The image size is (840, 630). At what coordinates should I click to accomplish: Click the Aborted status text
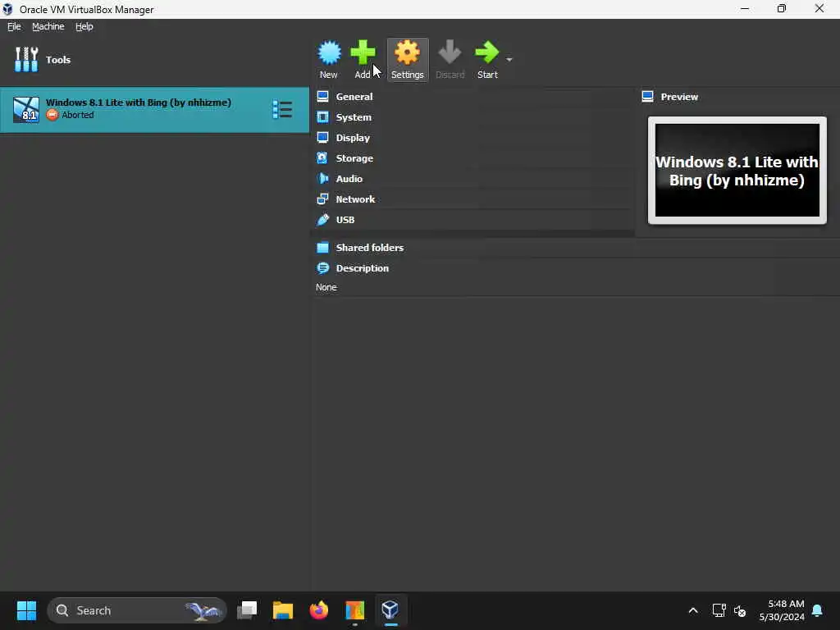click(x=77, y=115)
